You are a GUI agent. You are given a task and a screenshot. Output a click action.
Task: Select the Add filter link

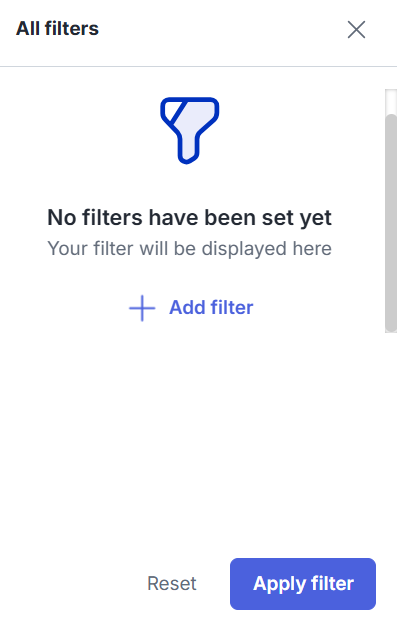191,308
